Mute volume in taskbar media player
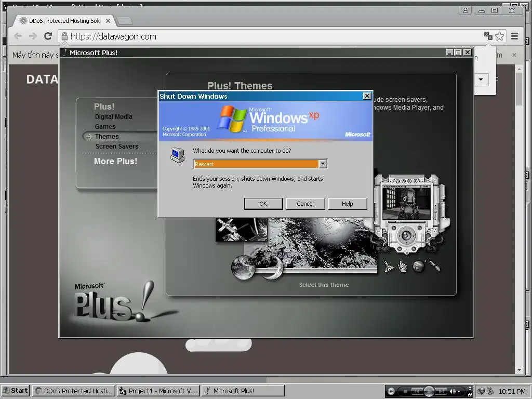The image size is (532, 399). [453, 391]
